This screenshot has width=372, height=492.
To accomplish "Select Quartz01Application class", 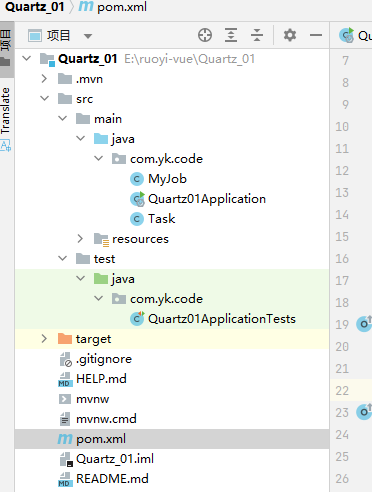I will tap(207, 199).
